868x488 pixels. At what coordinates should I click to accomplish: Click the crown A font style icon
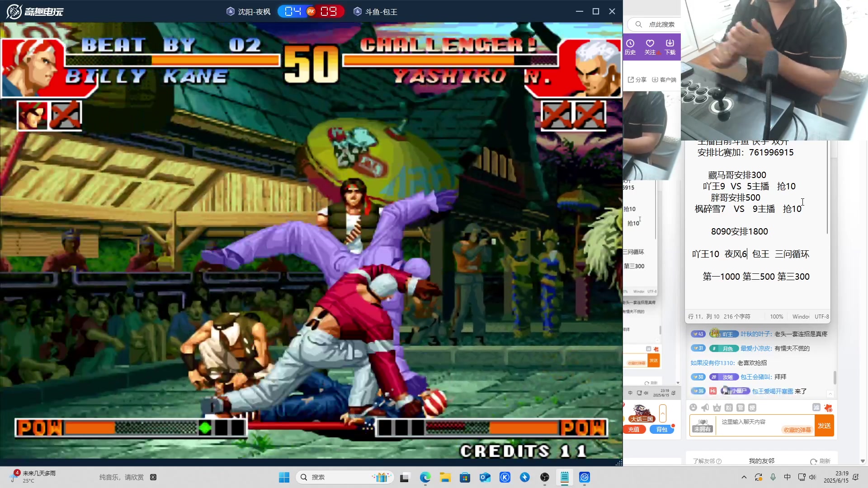pos(717,408)
